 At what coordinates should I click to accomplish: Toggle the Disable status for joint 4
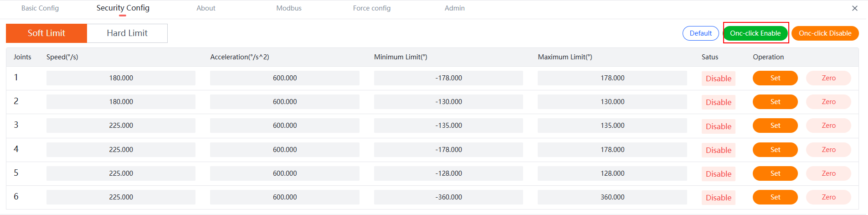click(x=719, y=150)
